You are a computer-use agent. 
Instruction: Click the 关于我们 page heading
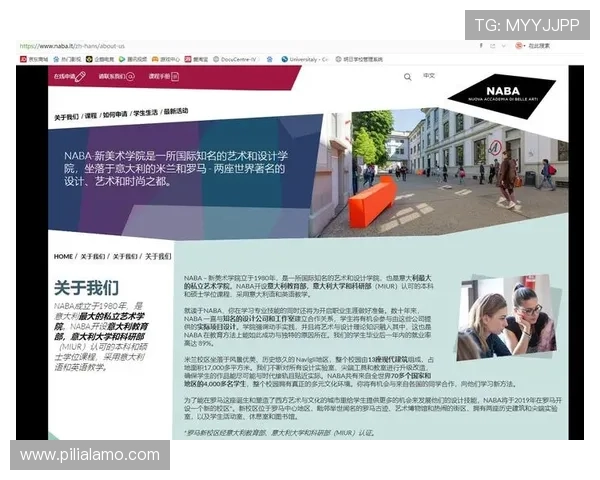pyautogui.click(x=86, y=288)
